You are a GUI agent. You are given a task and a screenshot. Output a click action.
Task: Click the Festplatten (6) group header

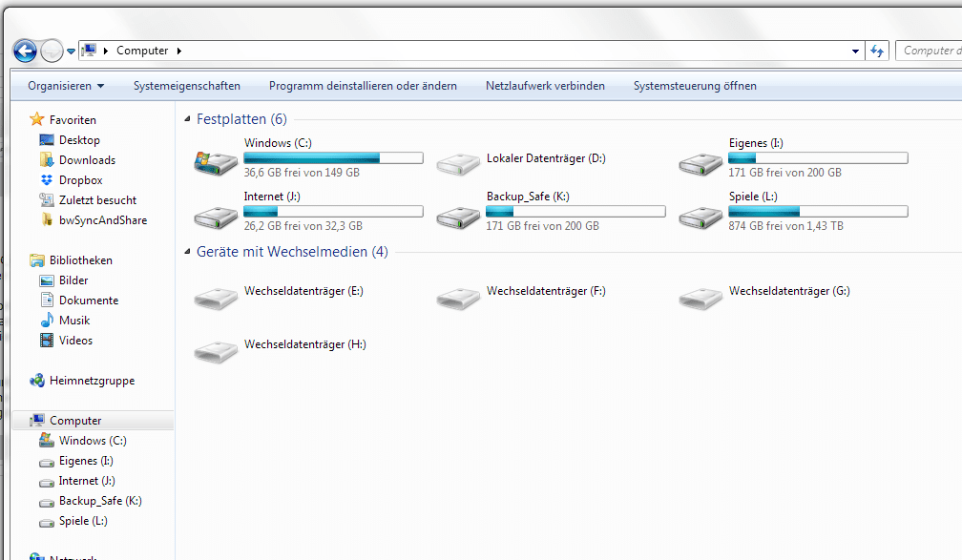[241, 119]
